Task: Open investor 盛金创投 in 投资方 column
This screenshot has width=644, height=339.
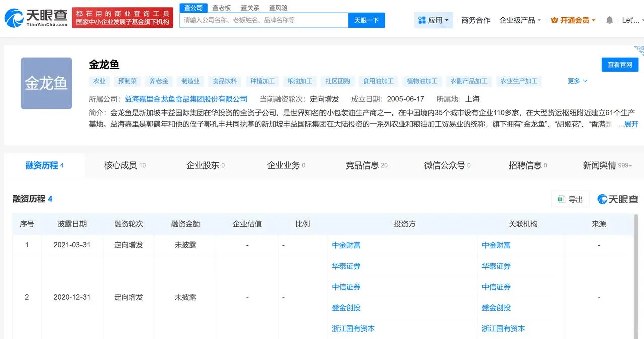Action: click(346, 308)
